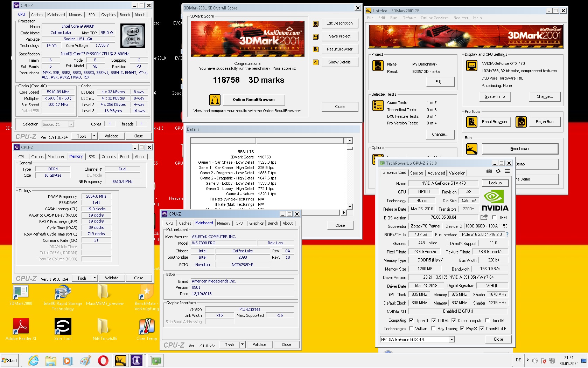Click the DE language indicator in tray
The width and height of the screenshot is (588, 368).
[x=518, y=360]
